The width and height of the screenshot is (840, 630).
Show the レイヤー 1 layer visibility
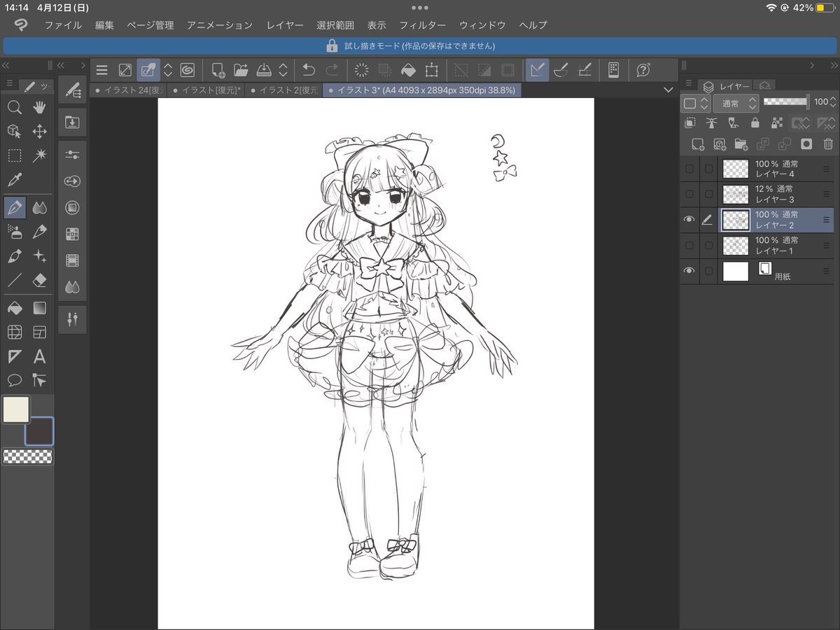click(689, 245)
